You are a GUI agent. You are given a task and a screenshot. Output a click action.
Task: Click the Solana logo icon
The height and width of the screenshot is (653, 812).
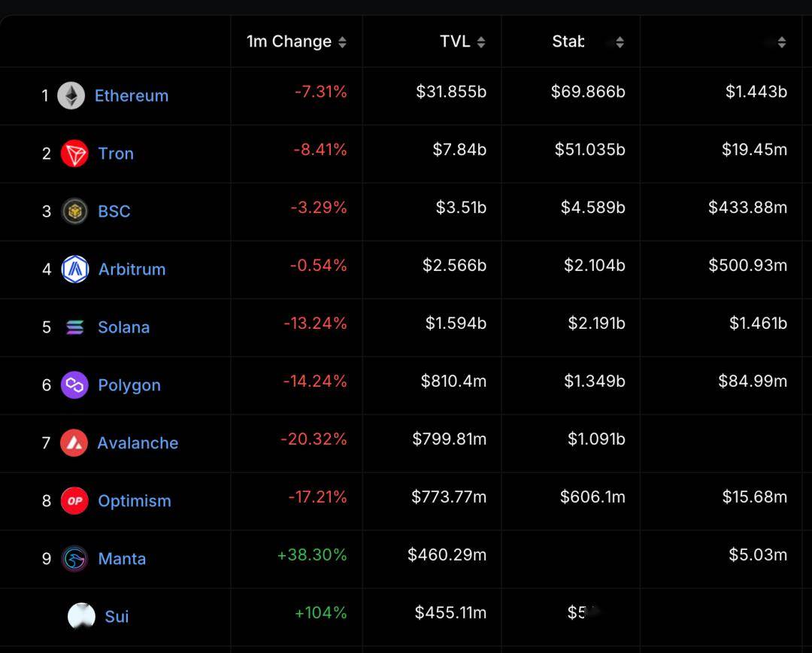[x=74, y=327]
